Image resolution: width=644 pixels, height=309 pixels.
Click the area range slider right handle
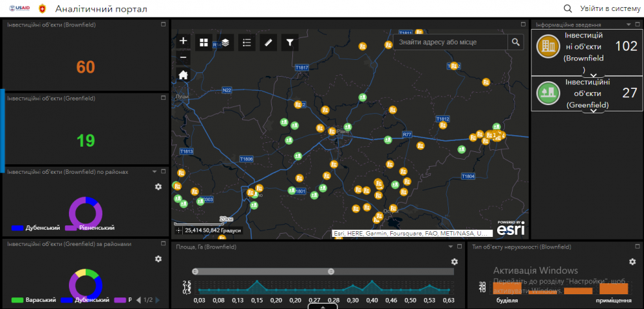click(331, 272)
